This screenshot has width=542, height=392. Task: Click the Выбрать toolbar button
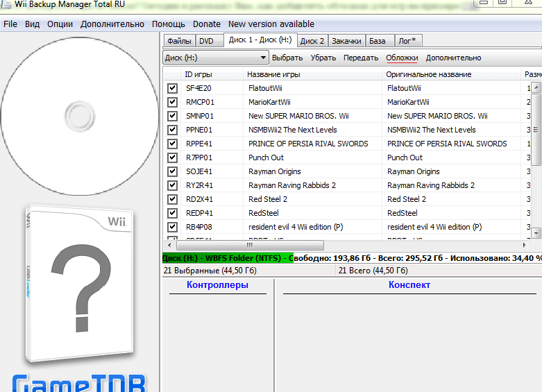(287, 58)
